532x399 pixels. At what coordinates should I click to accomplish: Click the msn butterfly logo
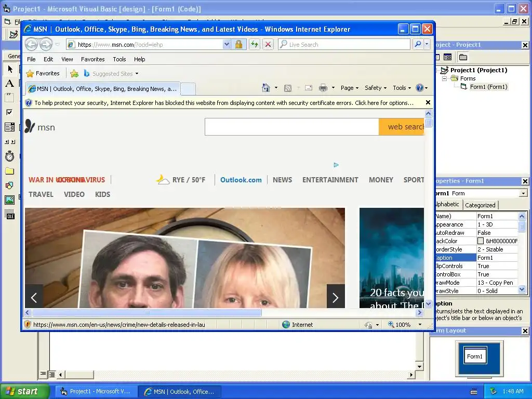[x=30, y=126]
